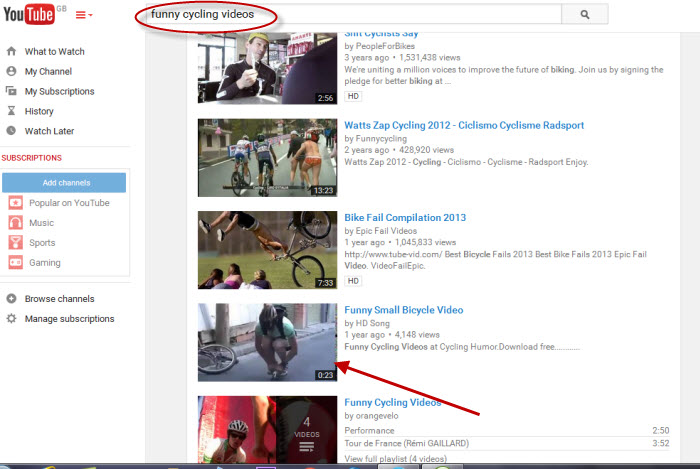Open Manage subscriptions
The image size is (700, 469).
click(70, 319)
